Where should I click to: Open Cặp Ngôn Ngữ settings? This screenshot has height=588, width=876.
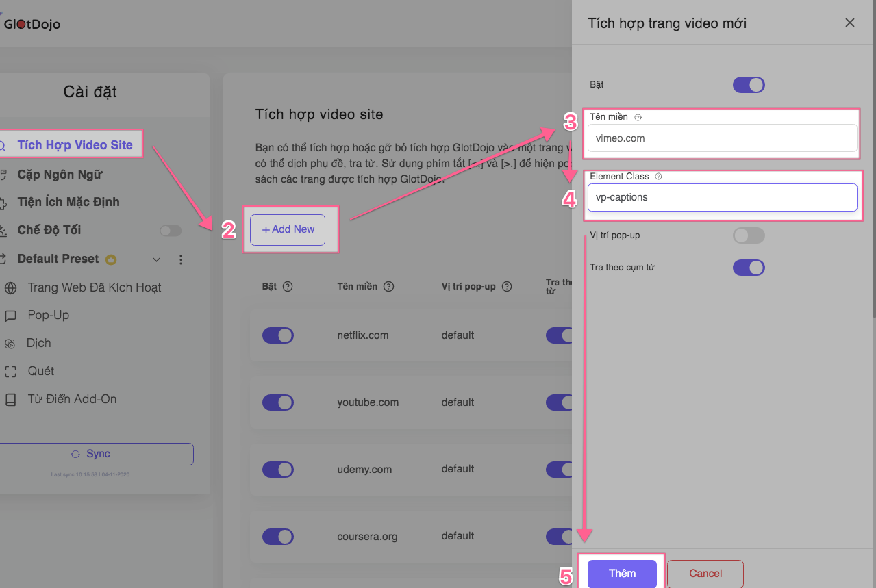pyautogui.click(x=60, y=174)
